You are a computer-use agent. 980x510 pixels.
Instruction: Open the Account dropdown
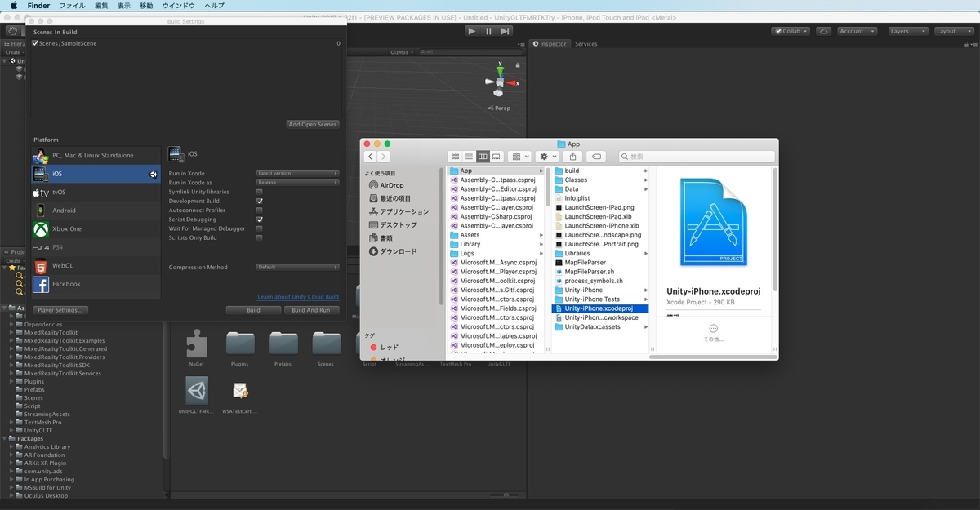pyautogui.click(x=856, y=31)
